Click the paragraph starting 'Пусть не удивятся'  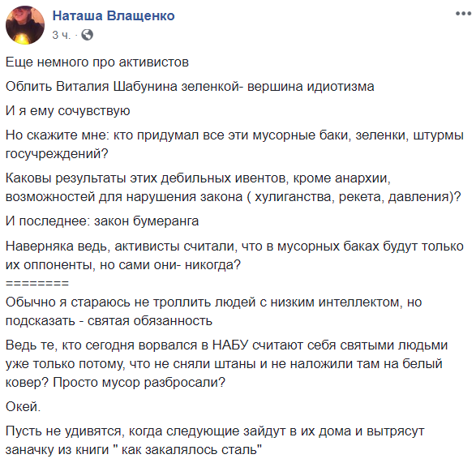click(x=215, y=440)
